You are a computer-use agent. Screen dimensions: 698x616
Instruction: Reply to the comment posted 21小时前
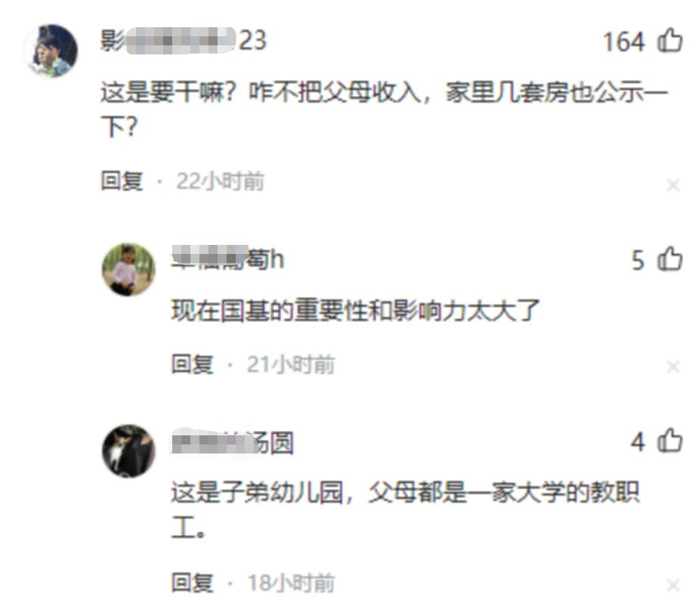pos(193,364)
